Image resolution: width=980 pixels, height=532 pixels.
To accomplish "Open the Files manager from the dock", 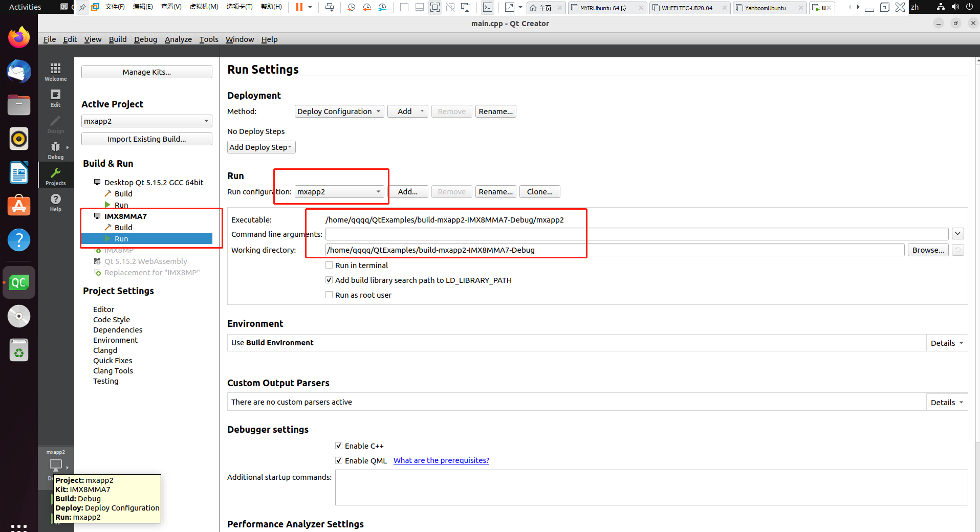I will 19,105.
